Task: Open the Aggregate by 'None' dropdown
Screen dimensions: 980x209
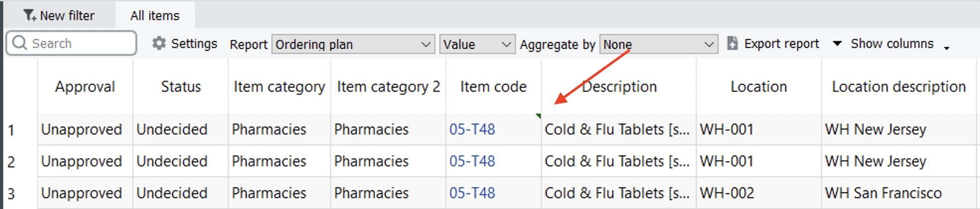Action: 658,44
